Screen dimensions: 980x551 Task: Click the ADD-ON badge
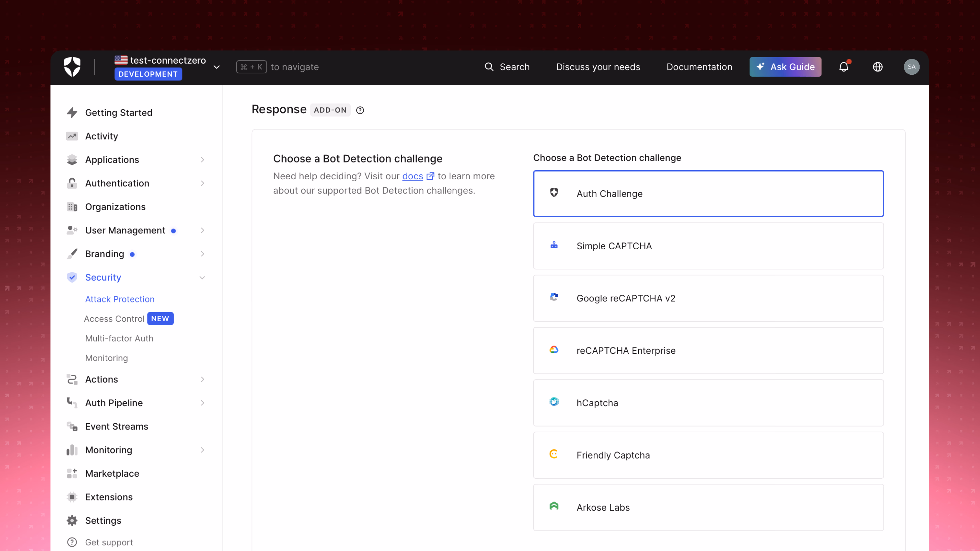330,110
